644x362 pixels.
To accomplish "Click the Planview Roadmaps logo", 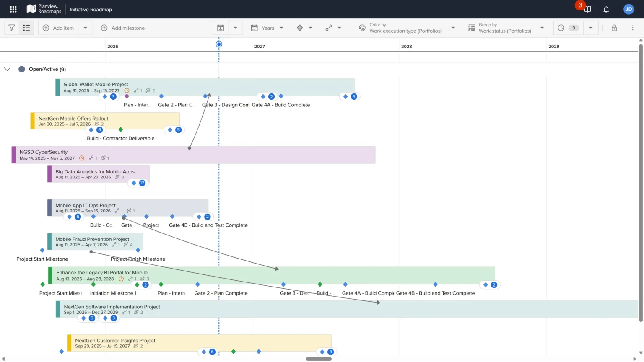I will point(44,9).
